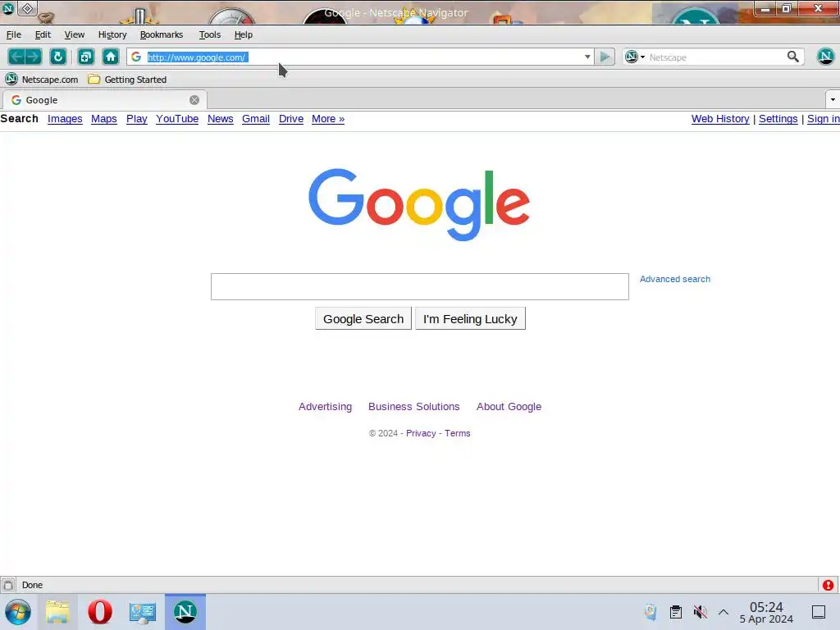Open the Privacy link
The width and height of the screenshot is (840, 630).
coord(421,433)
